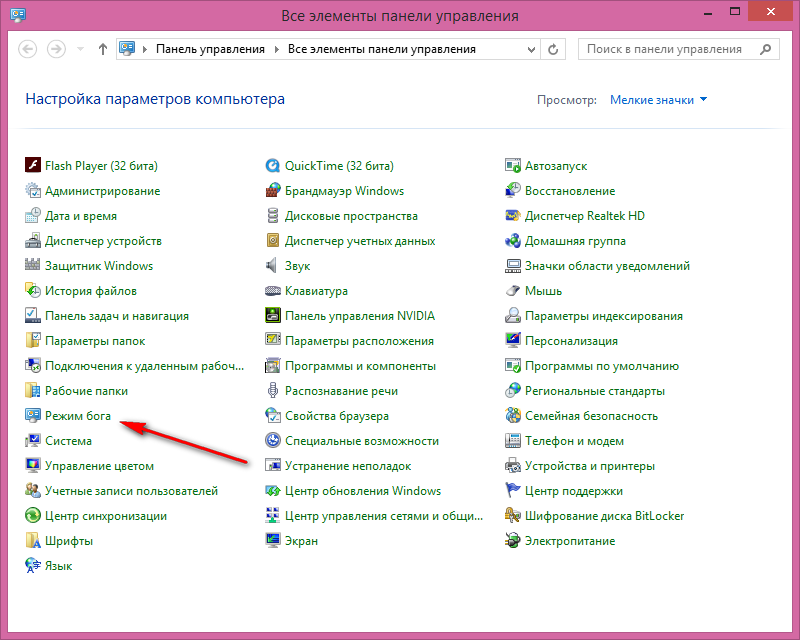Viewport: 800px width, 640px height.
Task: Click the Sound (Звук) speaker icon
Action: (x=273, y=265)
